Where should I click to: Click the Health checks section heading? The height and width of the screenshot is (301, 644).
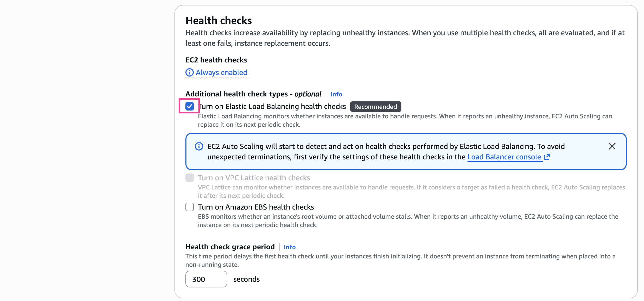[x=219, y=20]
